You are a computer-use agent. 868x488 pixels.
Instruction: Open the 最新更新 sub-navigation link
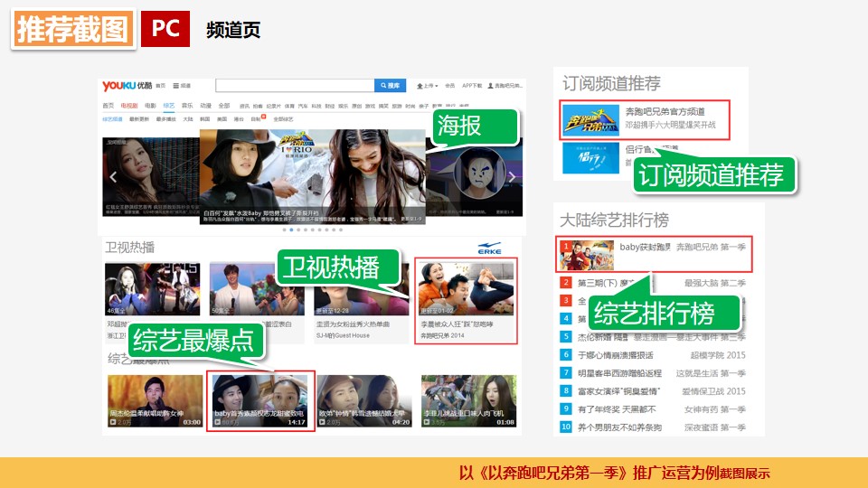[x=139, y=119]
